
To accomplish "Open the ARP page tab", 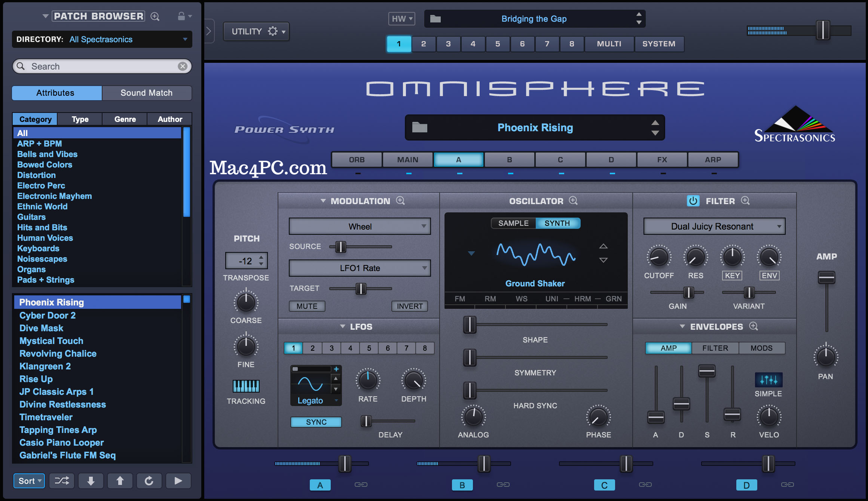I will coord(713,160).
